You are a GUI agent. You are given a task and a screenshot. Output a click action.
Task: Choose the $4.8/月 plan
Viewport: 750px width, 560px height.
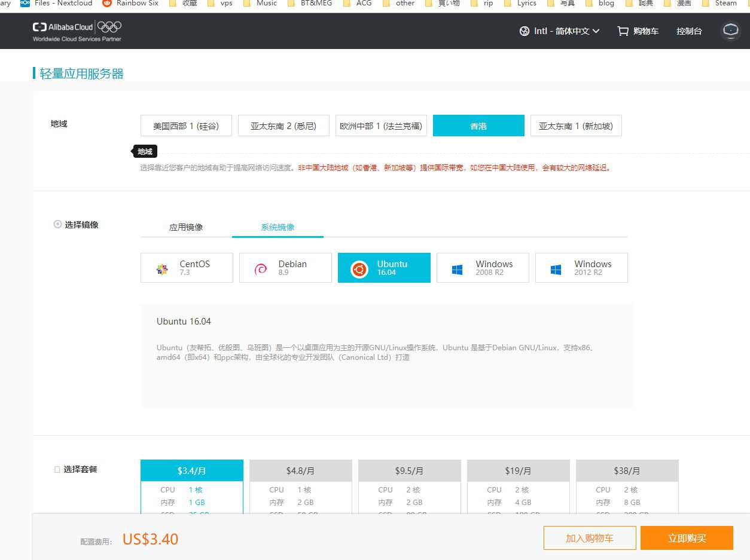click(301, 471)
